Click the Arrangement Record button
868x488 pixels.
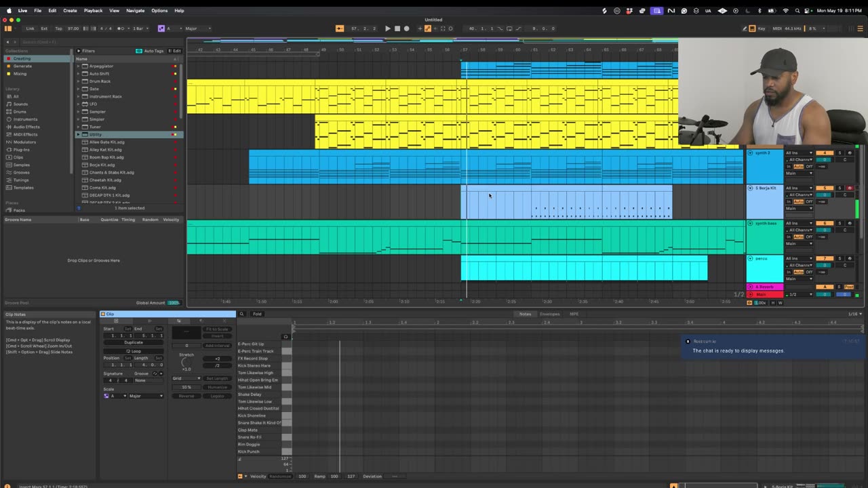[406, 28]
